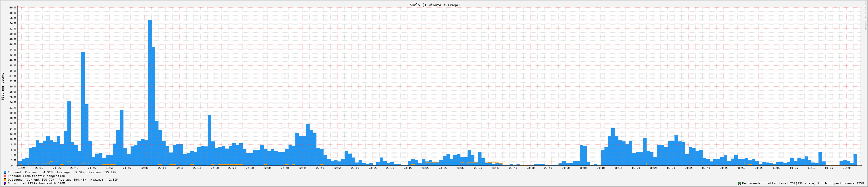Click the blue Inbound legend swatch
Image resolution: width=868 pixels, height=187 pixels.
point(5,172)
